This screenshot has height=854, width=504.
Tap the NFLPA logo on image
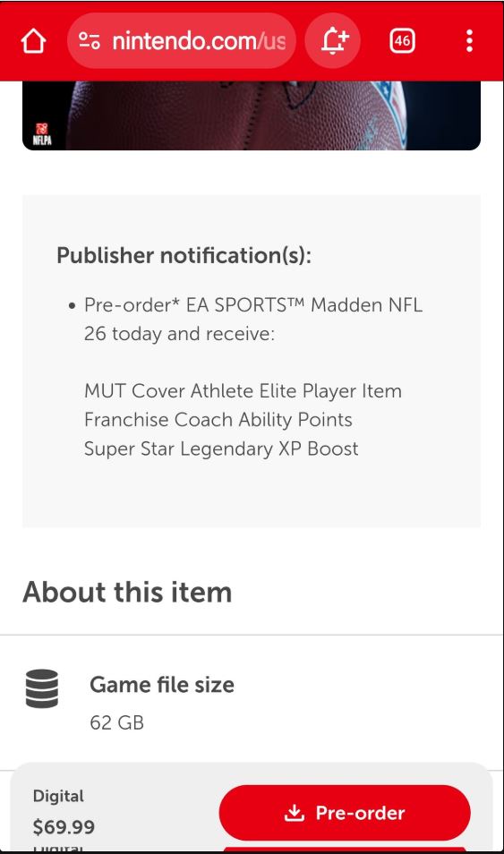[x=42, y=134]
